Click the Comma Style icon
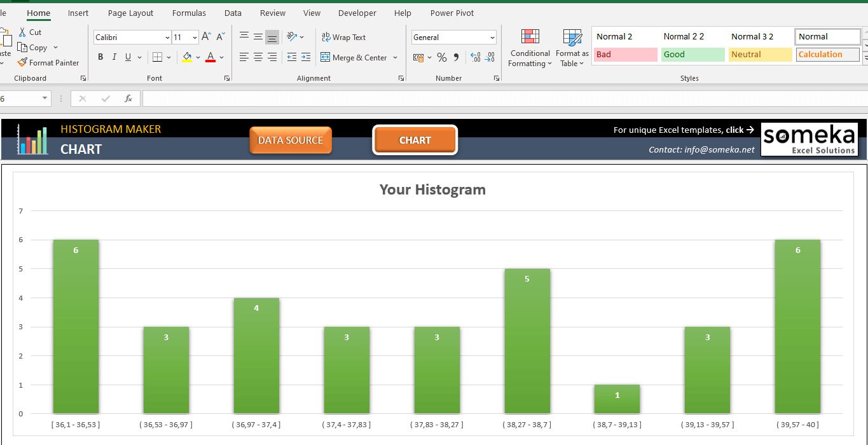The image size is (868, 445). (x=457, y=57)
